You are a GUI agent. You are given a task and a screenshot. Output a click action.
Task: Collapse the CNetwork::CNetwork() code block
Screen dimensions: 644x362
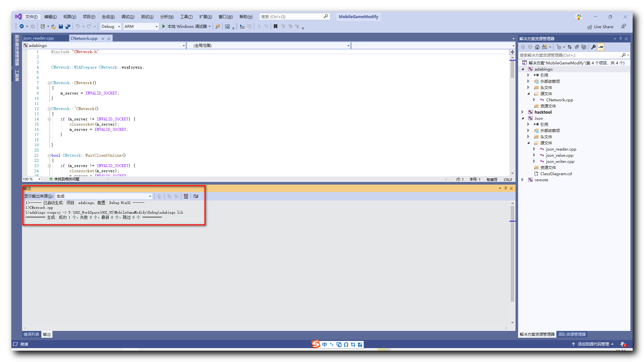(49, 83)
